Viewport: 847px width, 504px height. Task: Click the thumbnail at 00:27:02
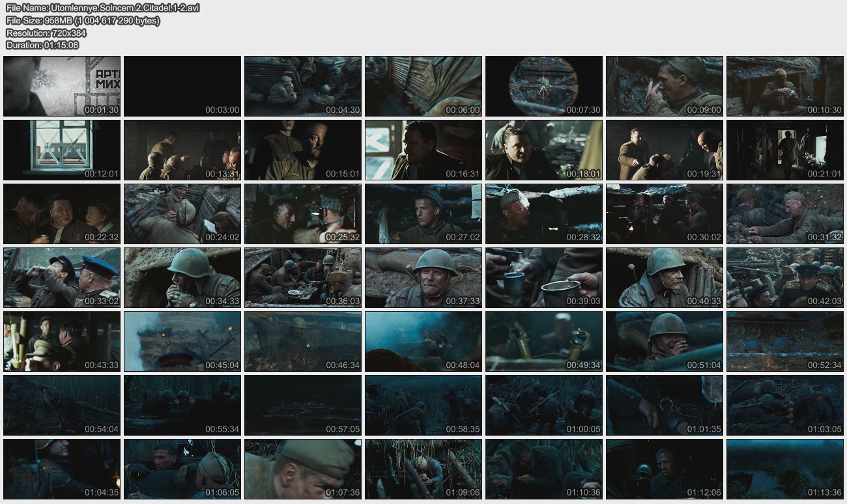tap(423, 214)
